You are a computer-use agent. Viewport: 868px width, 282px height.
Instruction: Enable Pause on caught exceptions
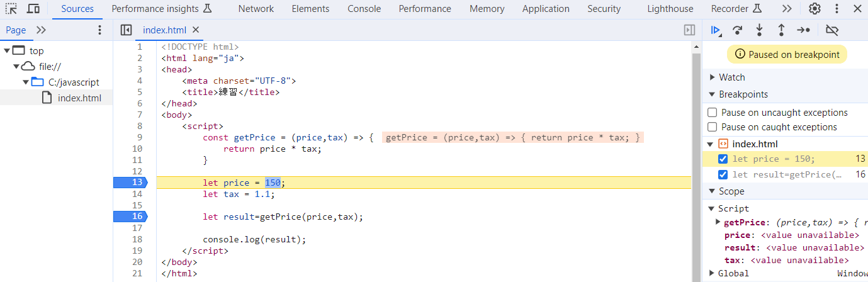point(713,127)
